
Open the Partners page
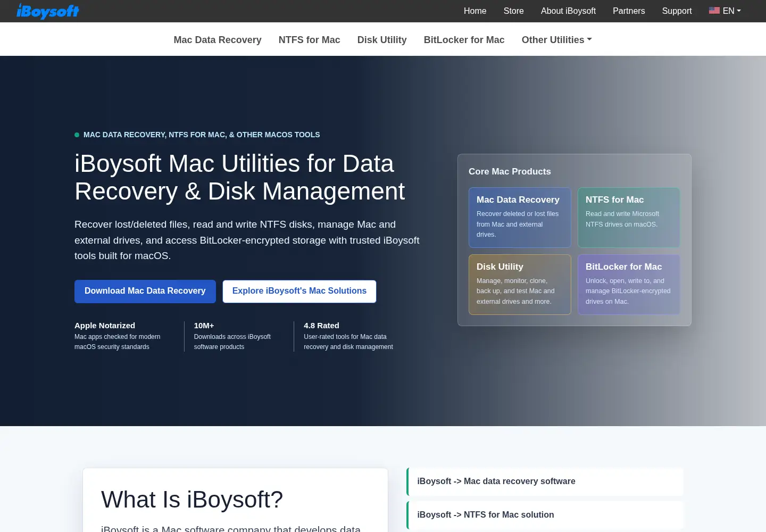coord(629,11)
